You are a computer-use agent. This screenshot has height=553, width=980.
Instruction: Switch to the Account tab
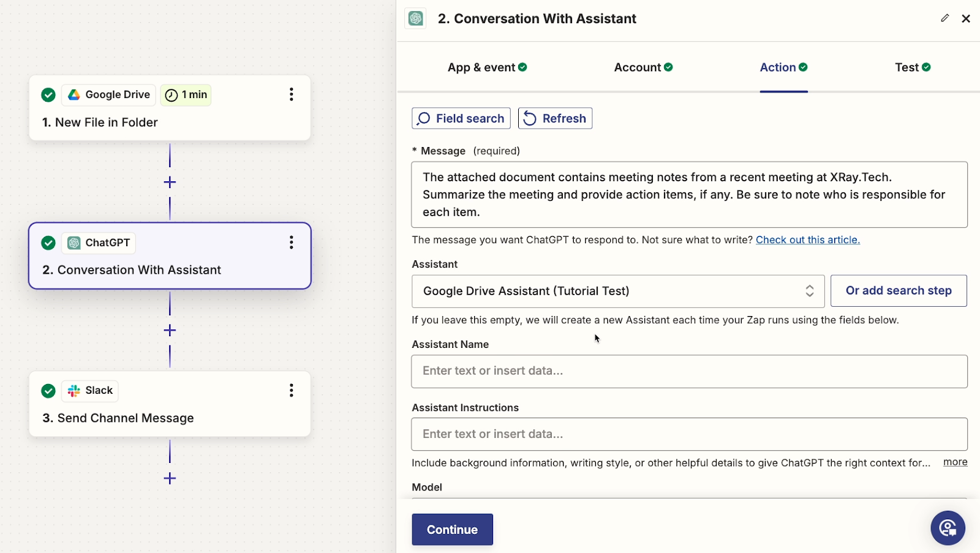click(643, 67)
